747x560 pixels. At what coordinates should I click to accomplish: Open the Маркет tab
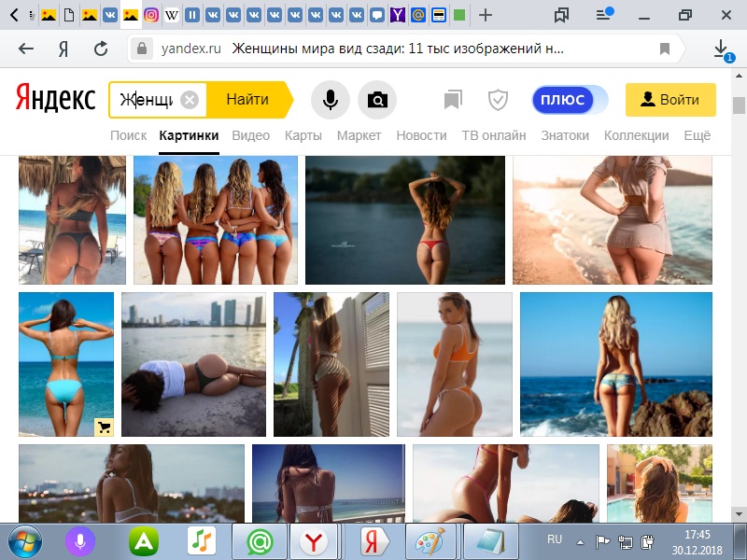[359, 135]
